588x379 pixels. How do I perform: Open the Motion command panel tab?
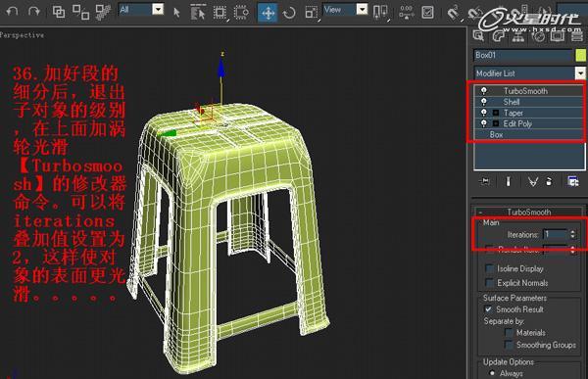[x=538, y=36]
